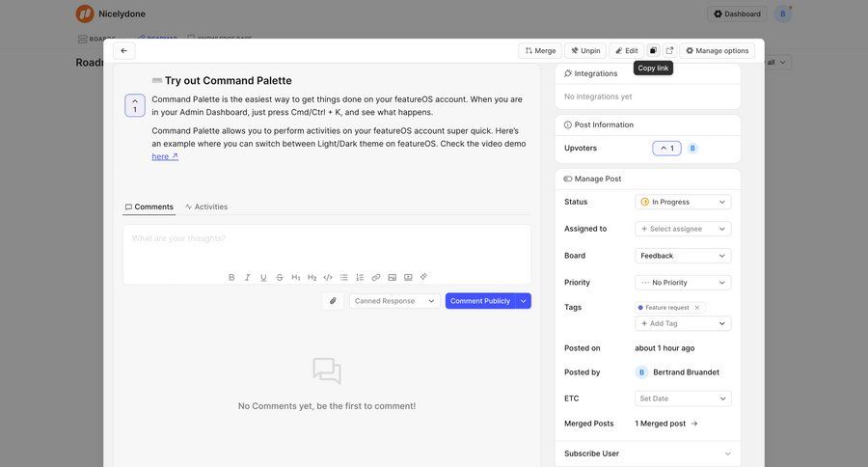Open the Board dropdown showing Feedback
The width and height of the screenshot is (868, 467).
click(683, 256)
